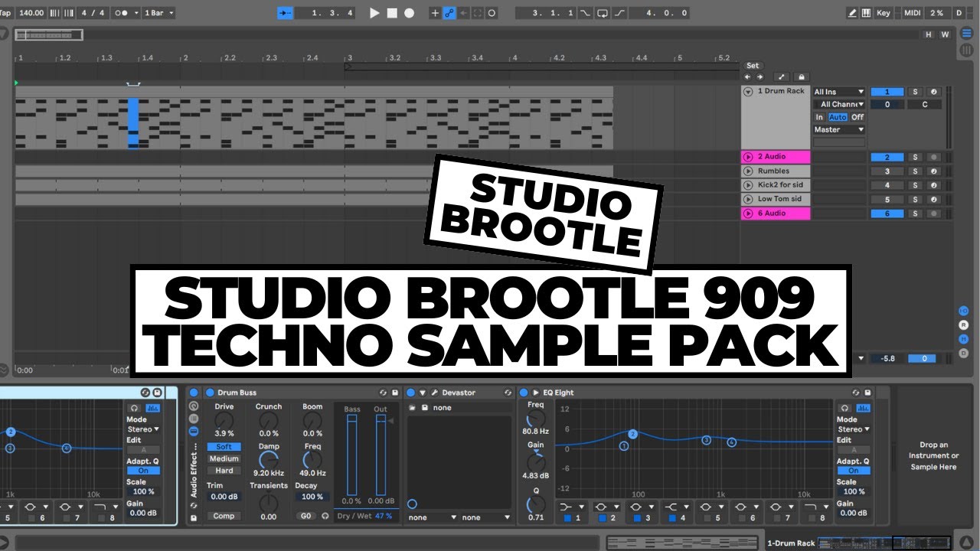Solo the Rumbles track
The image size is (980, 551).
point(914,171)
